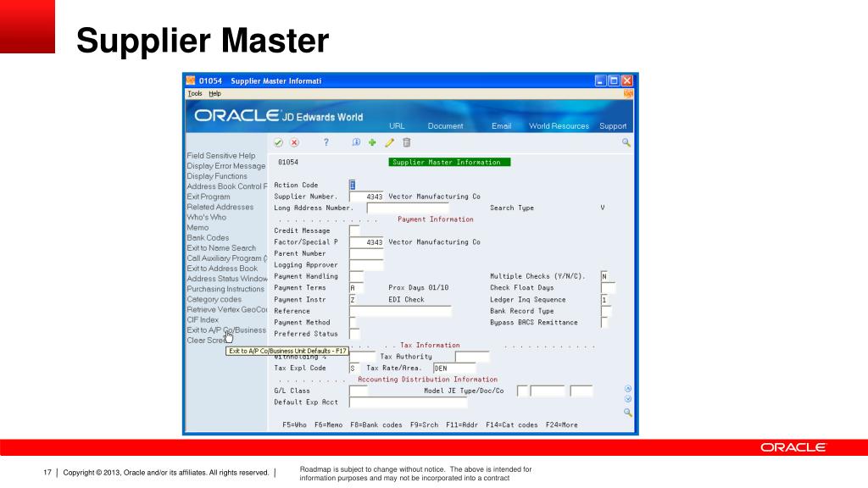The image size is (868, 488).
Task: Click the Payment Method field
Action: click(353, 323)
